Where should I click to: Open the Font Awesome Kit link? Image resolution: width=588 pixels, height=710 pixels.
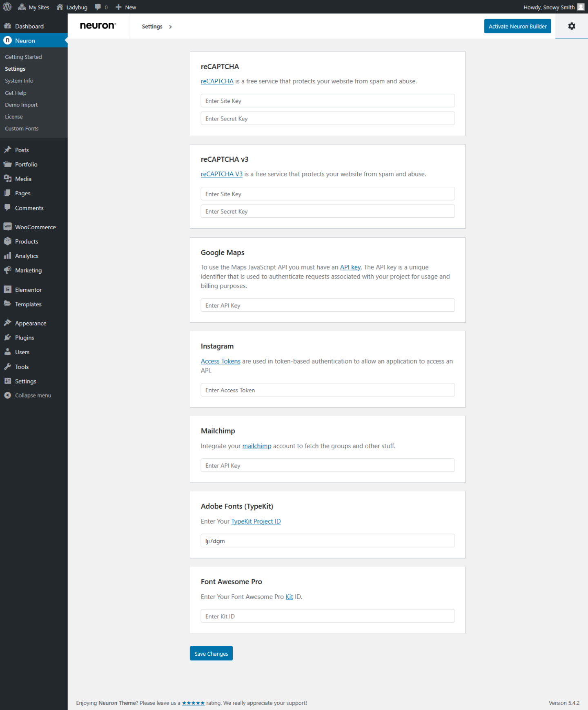coord(289,597)
